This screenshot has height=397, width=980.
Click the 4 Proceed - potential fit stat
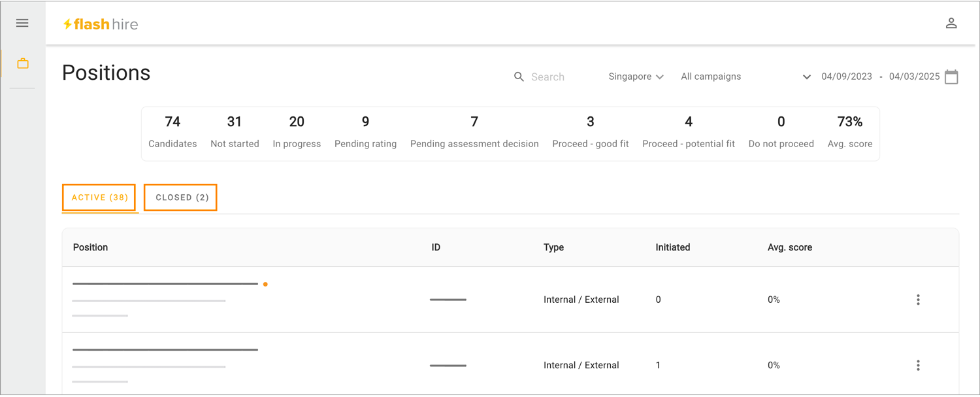(689, 133)
